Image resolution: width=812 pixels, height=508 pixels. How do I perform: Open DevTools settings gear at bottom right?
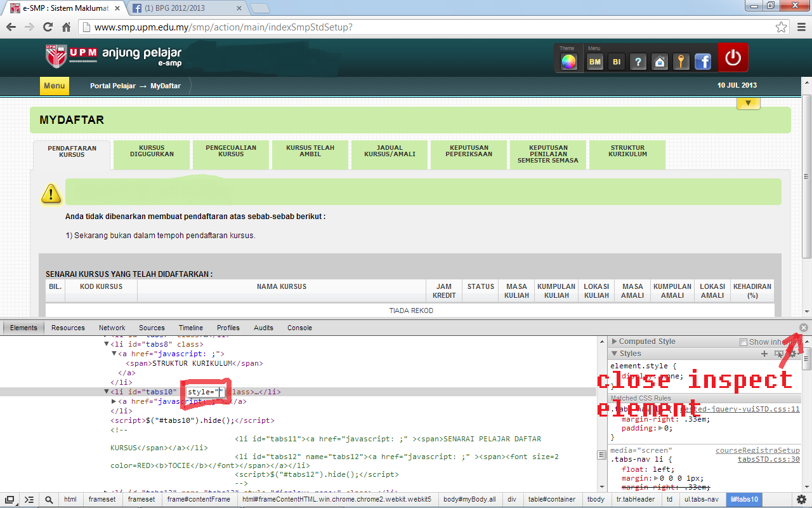(x=802, y=500)
